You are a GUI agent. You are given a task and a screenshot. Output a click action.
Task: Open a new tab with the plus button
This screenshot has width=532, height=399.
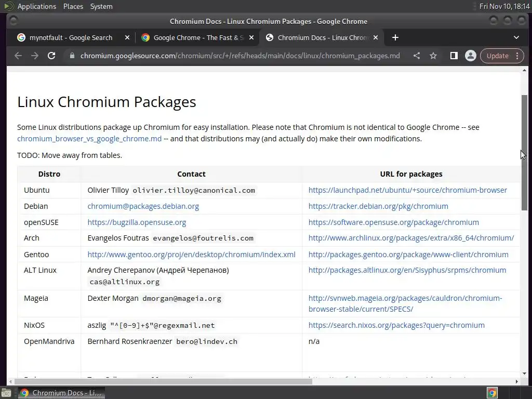tap(395, 37)
